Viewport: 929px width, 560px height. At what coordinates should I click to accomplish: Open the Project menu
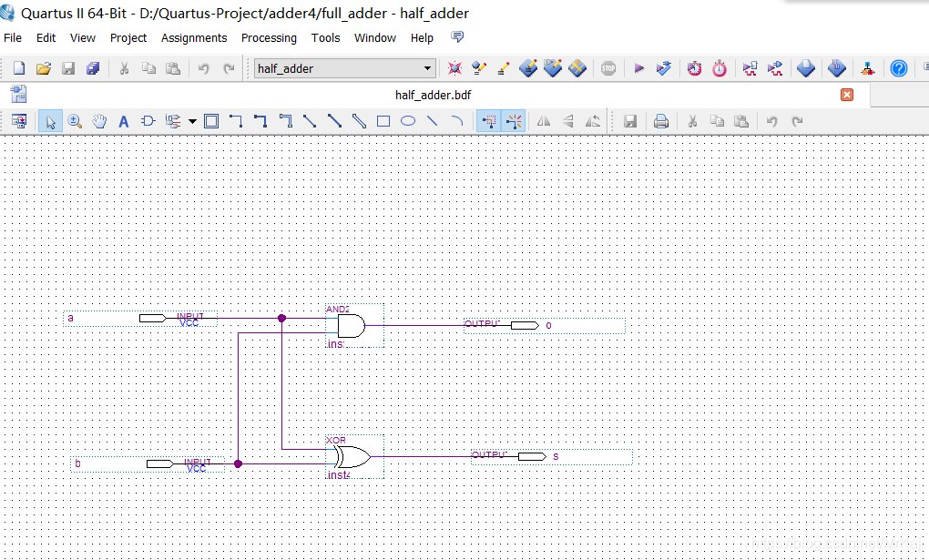[x=128, y=38]
